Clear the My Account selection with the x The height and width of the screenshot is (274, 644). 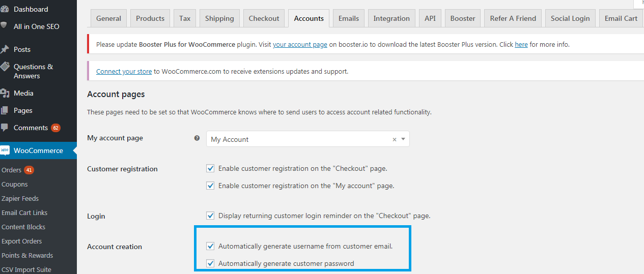click(394, 139)
